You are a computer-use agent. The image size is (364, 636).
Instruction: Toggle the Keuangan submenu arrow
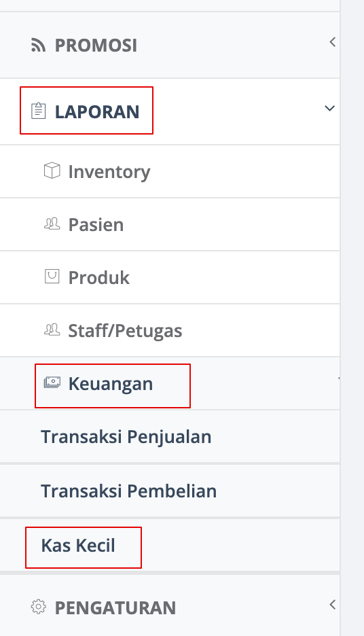[x=339, y=378]
